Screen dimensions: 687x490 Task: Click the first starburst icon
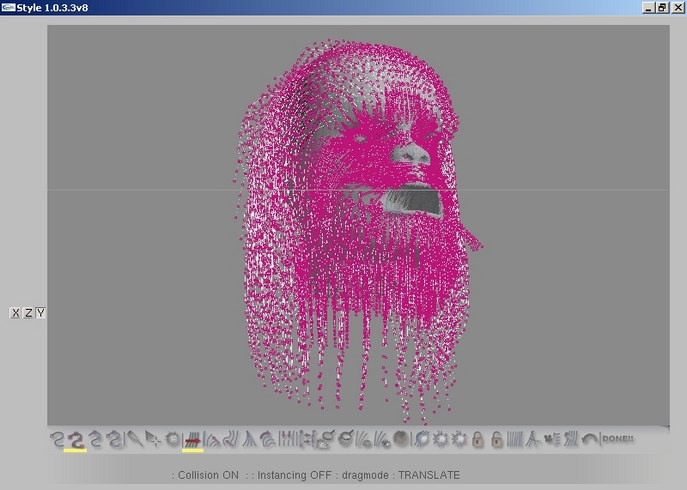(x=440, y=439)
